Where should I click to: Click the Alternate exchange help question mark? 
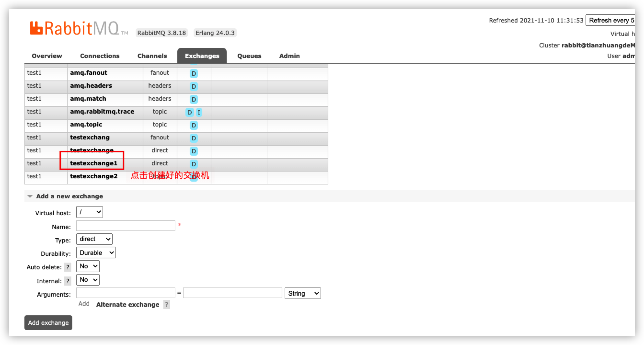[x=167, y=305]
